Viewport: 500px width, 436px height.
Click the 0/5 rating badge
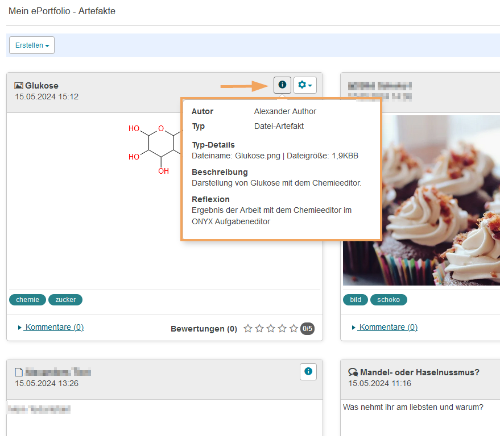307,329
